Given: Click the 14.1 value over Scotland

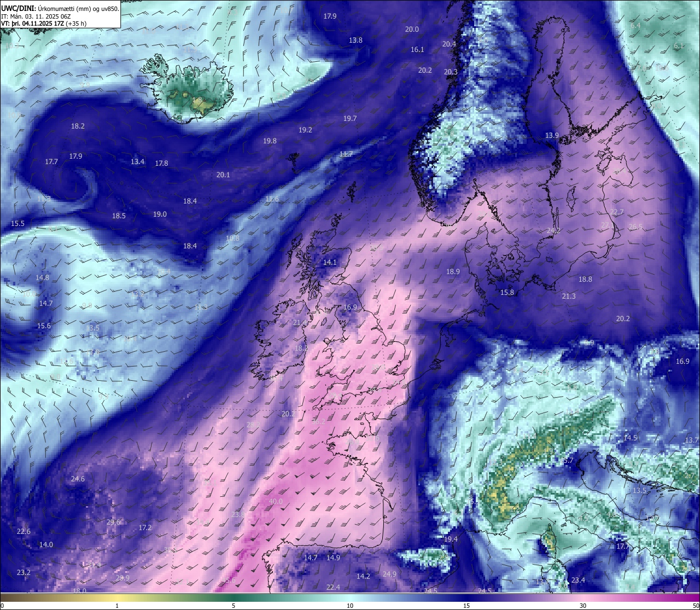Looking at the screenshot, I should [330, 263].
